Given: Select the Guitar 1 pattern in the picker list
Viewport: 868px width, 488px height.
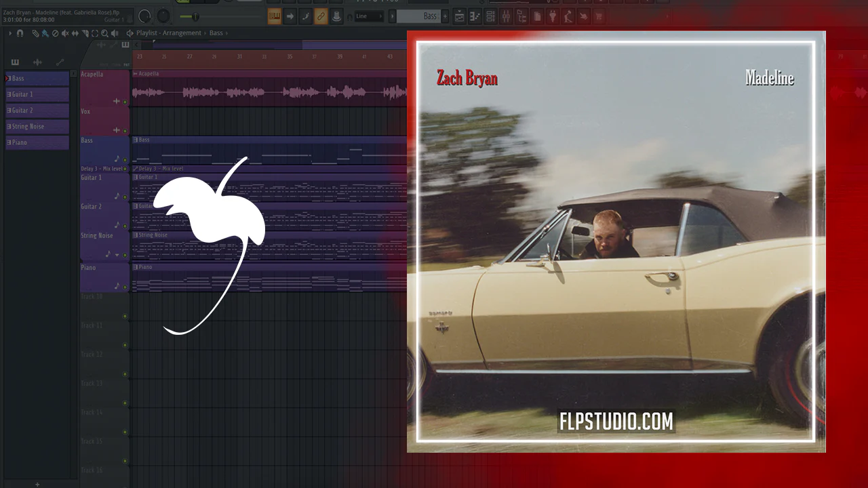Looking at the screenshot, I should [37, 94].
